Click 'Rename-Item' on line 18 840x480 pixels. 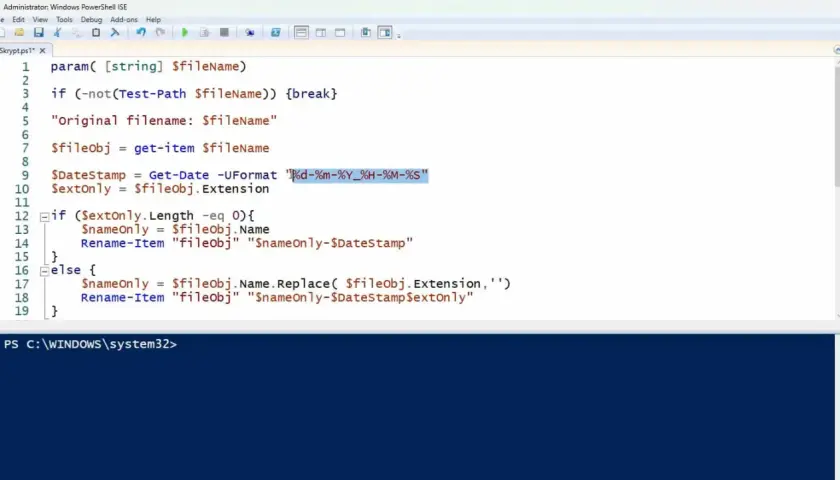tap(123, 297)
